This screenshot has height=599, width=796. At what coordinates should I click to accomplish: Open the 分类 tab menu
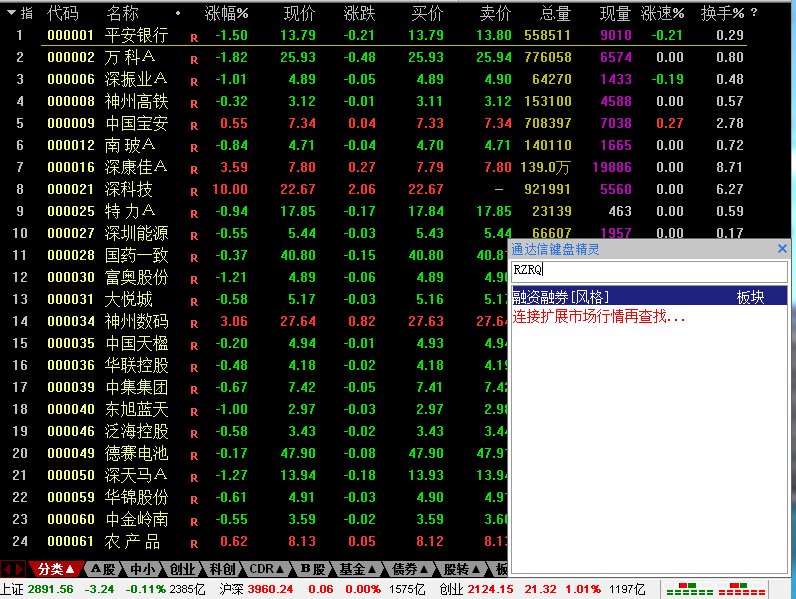pyautogui.click(x=56, y=569)
